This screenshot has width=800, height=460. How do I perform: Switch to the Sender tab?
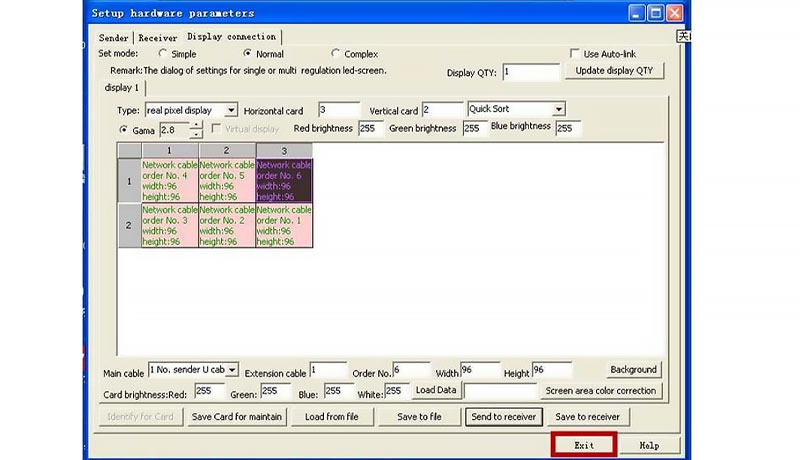[x=114, y=38]
